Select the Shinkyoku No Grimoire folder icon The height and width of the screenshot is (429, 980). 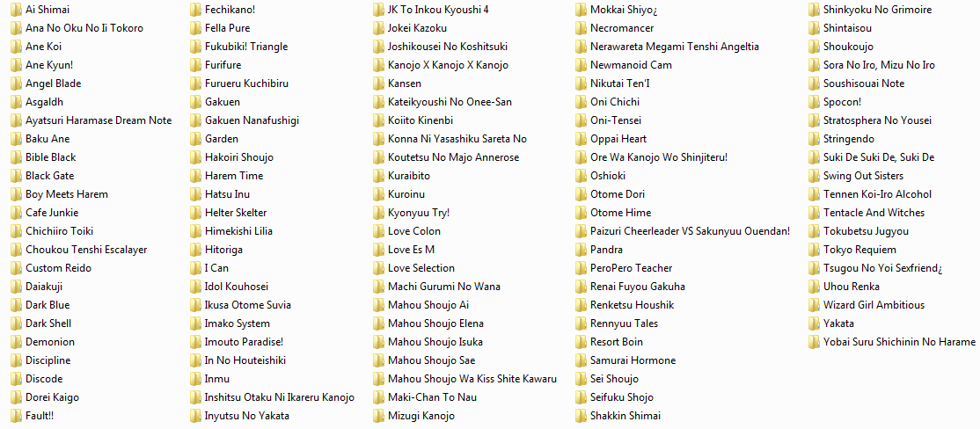pos(814,10)
